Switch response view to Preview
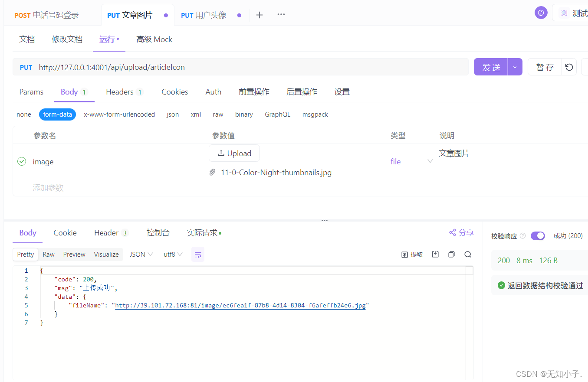588x382 pixels. point(74,255)
